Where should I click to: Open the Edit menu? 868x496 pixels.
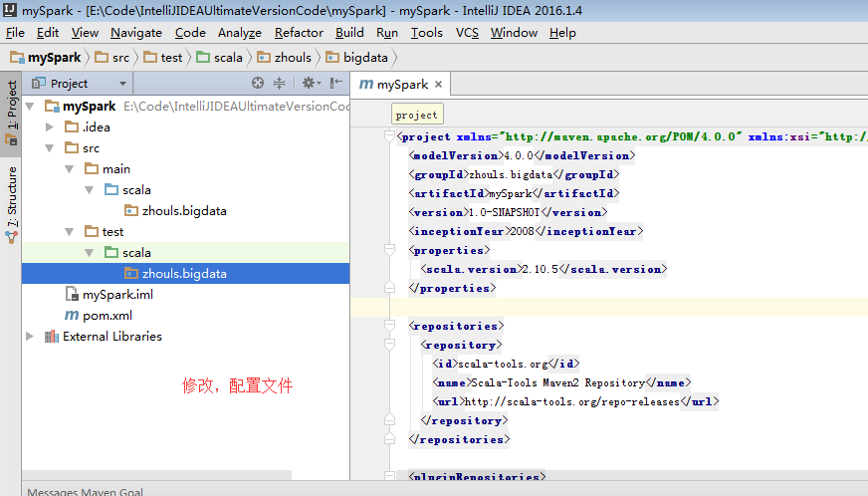pyautogui.click(x=48, y=33)
